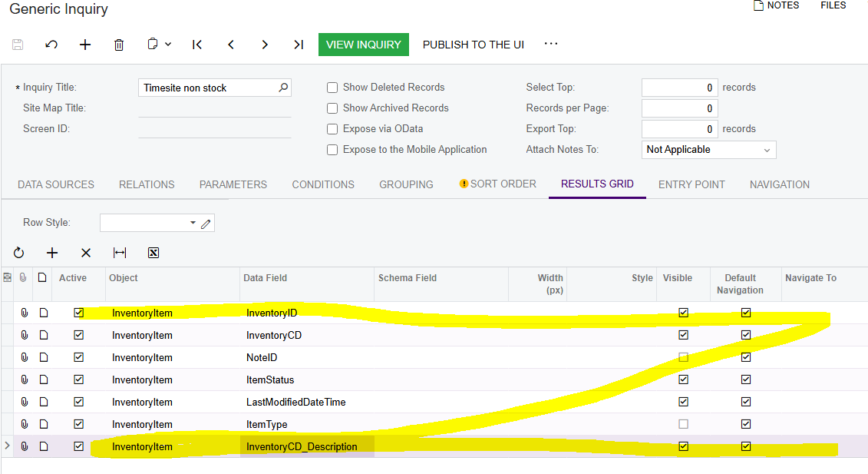Switch to the DATA SOURCES tab

pos(56,184)
